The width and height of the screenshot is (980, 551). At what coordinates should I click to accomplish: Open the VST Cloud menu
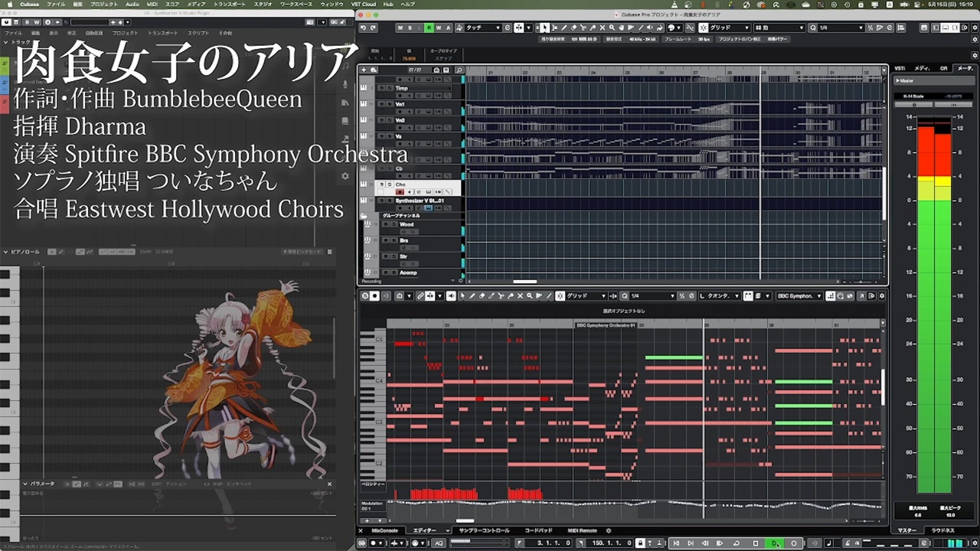pyautogui.click(x=363, y=4)
